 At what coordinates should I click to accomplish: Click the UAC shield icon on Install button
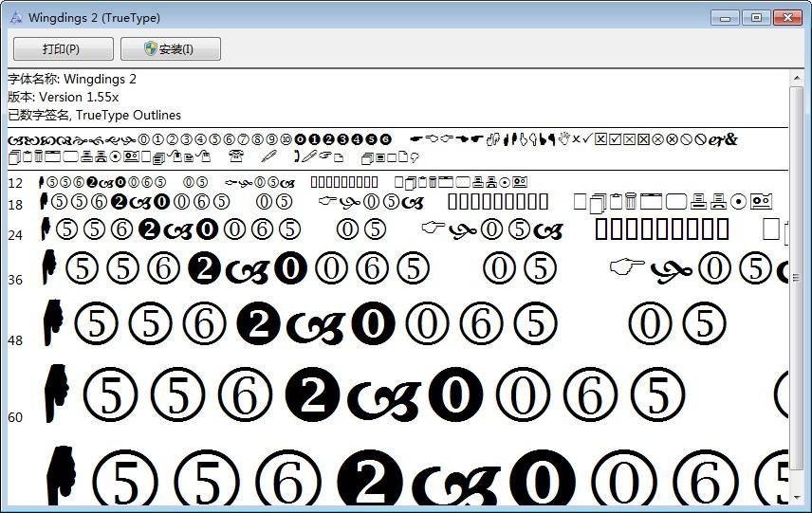150,48
